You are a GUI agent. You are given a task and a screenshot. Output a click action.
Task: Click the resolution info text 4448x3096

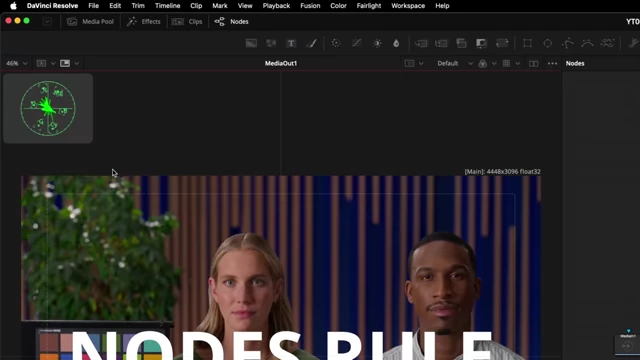pyautogui.click(x=502, y=171)
